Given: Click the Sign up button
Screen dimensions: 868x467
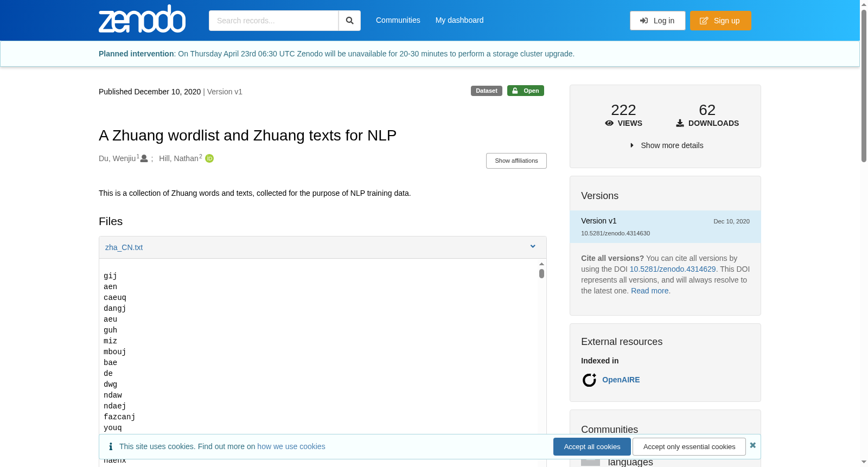Looking at the screenshot, I should (x=720, y=21).
